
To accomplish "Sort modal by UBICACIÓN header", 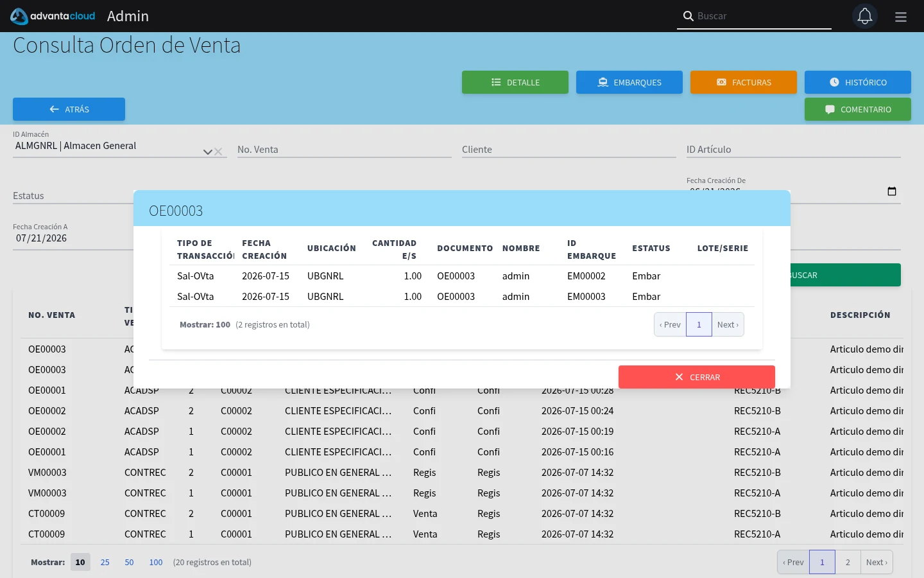I will click(x=332, y=248).
